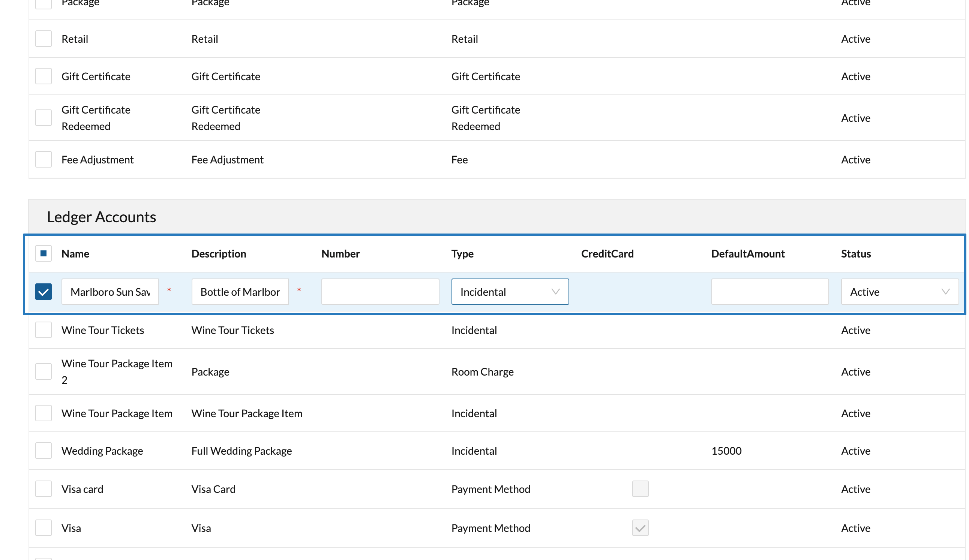Toggle checked CreditCard box in Visa row
Viewport: 969px width, 560px height.
(x=640, y=528)
